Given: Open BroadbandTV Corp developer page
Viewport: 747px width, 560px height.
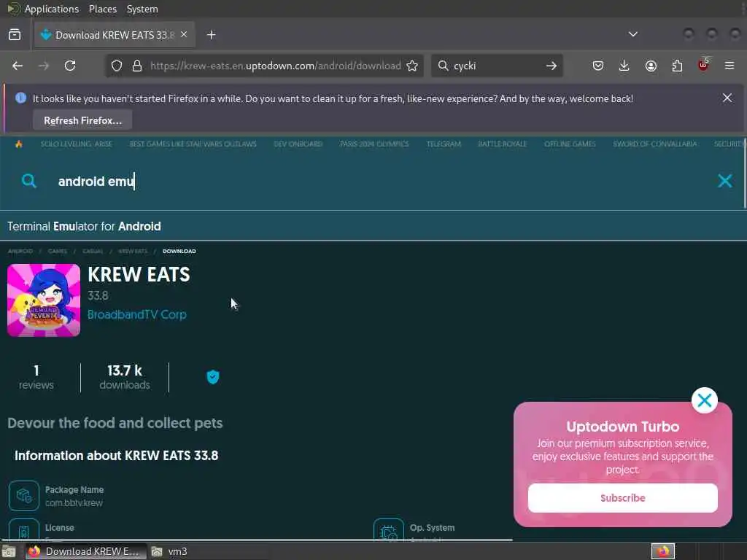Looking at the screenshot, I should [x=136, y=315].
